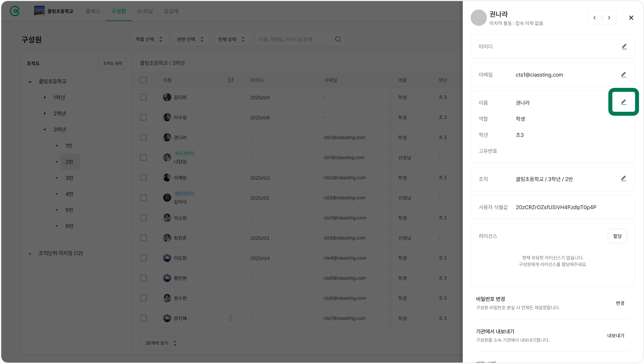Select 1반 in the organization tree

coord(69,146)
